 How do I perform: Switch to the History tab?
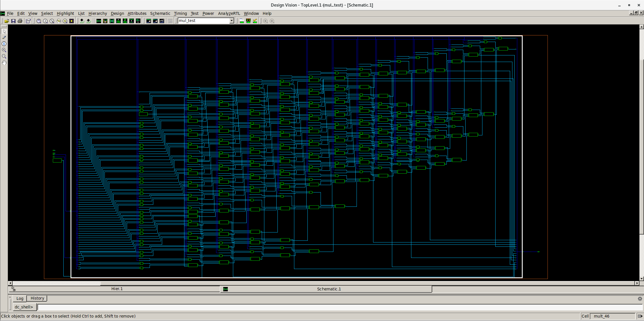tap(37, 298)
